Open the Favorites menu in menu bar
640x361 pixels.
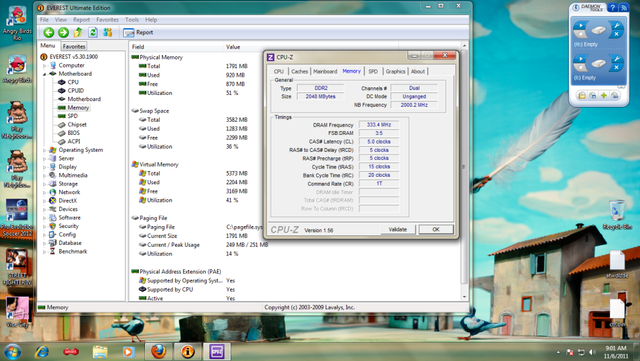tap(107, 20)
